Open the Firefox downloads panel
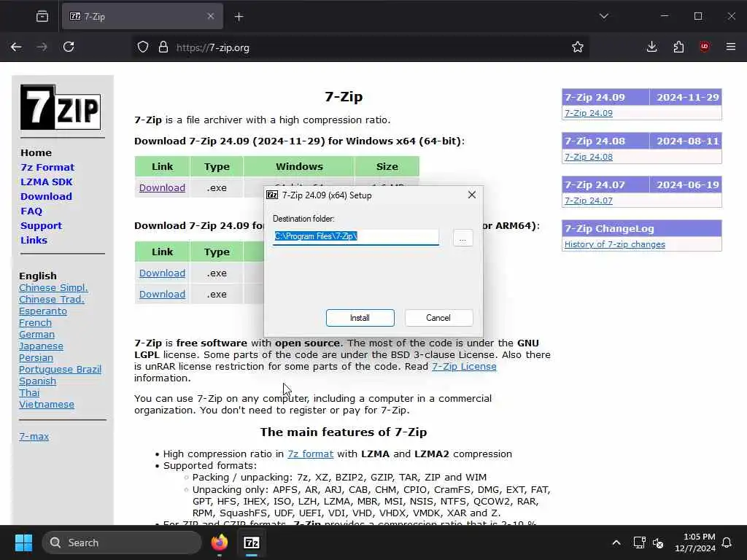Screen dimensions: 747x560 point(651,47)
